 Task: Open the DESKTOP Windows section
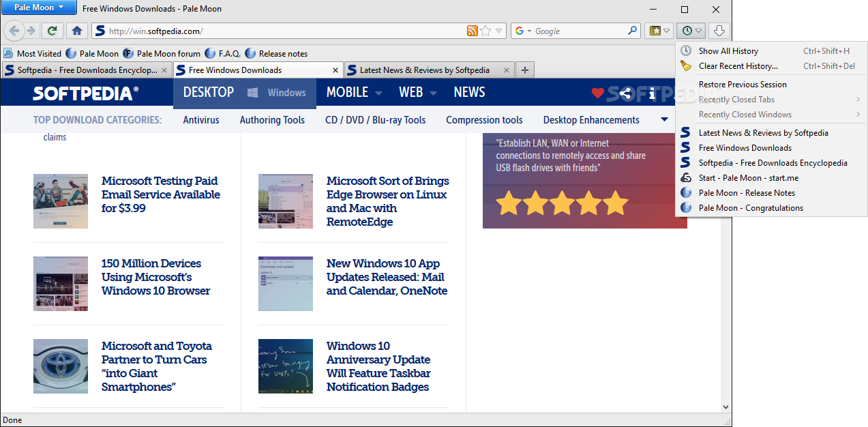245,93
